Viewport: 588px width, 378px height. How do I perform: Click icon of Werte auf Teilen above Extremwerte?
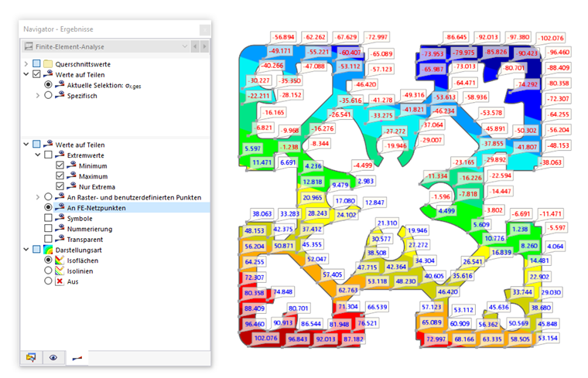[x=48, y=144]
